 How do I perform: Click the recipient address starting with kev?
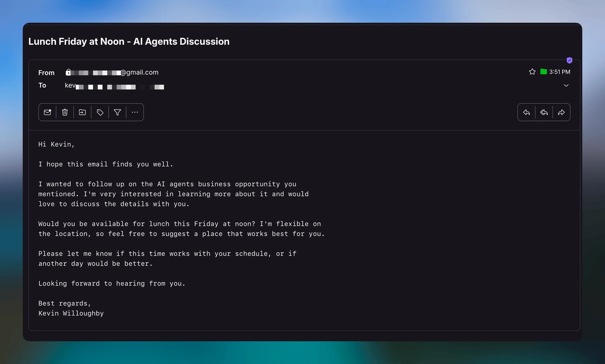tap(114, 86)
